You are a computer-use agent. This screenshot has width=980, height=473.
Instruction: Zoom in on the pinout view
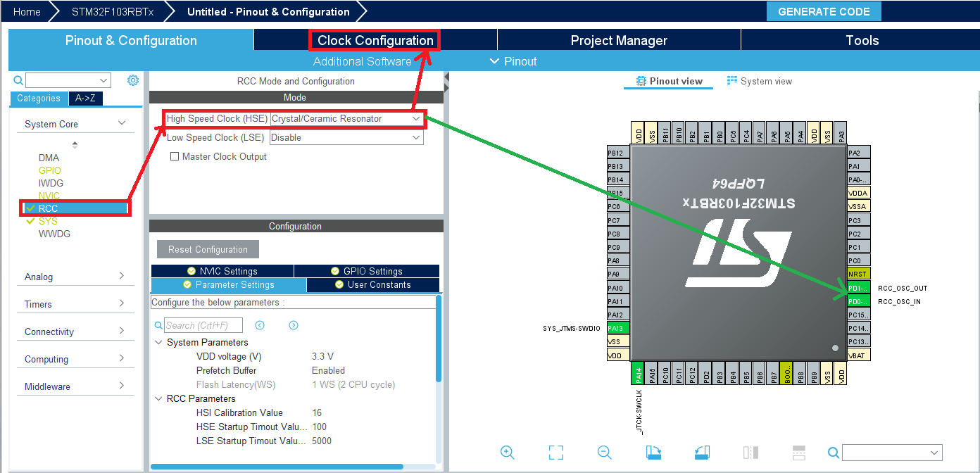507,453
